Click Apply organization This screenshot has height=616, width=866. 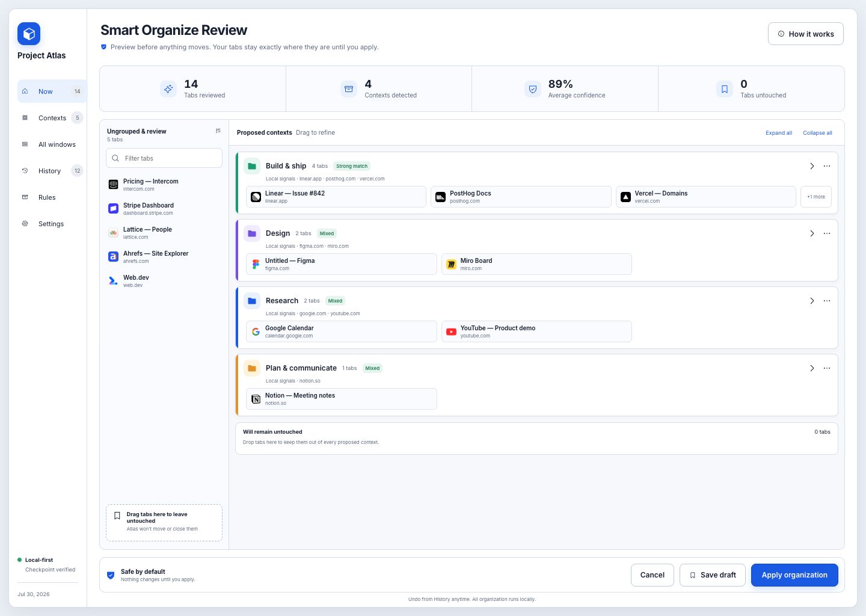pos(794,575)
